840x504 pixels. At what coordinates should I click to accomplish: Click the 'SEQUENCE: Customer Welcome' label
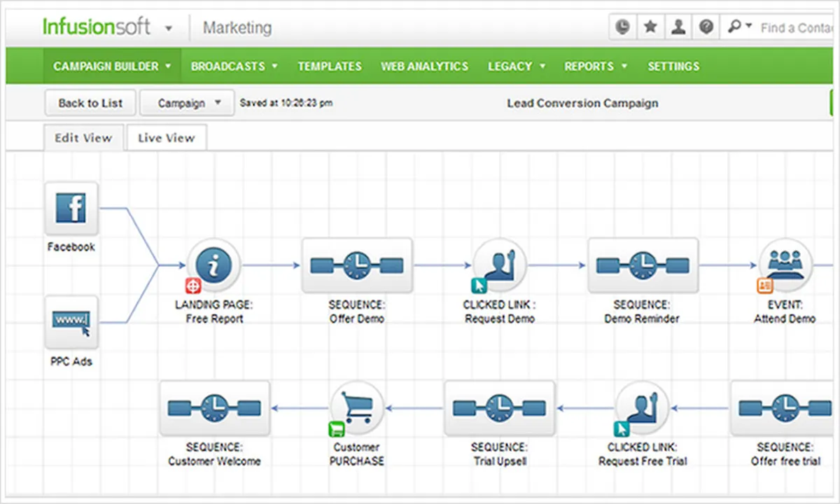(x=214, y=454)
